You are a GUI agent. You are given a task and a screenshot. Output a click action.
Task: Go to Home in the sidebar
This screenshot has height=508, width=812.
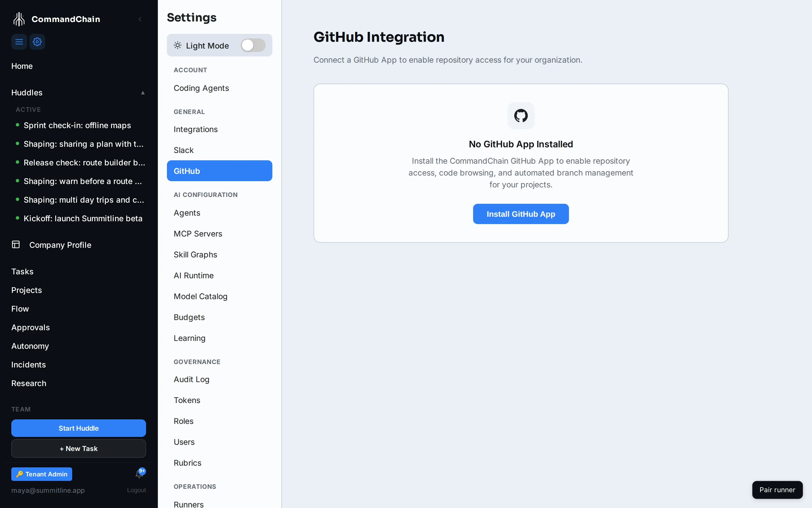[x=22, y=66]
